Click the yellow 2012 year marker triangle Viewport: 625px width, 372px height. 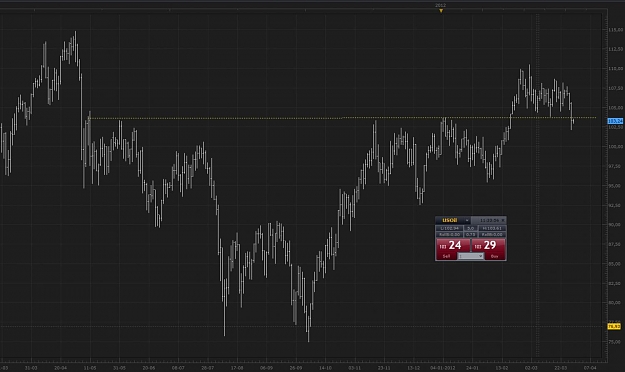tap(441, 11)
